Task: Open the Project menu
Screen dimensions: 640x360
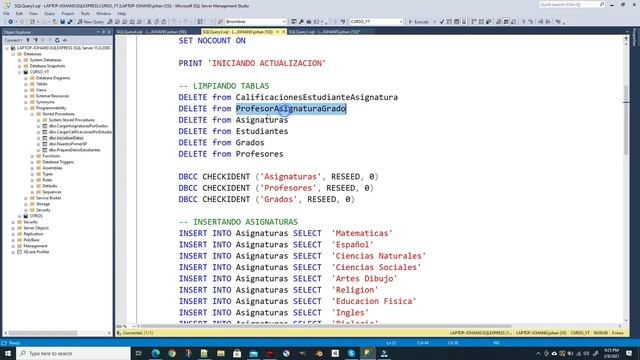Action: [x=67, y=13]
